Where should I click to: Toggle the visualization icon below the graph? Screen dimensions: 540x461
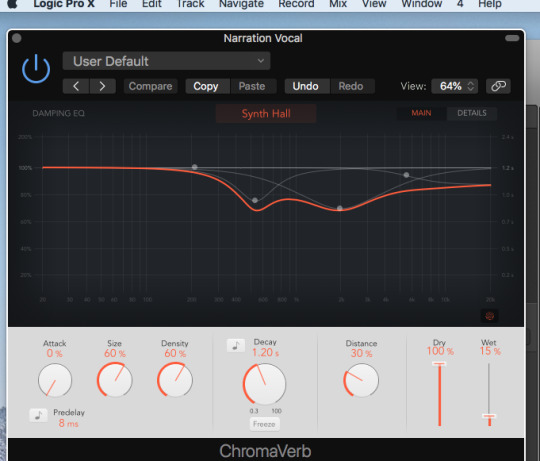pyautogui.click(x=489, y=316)
